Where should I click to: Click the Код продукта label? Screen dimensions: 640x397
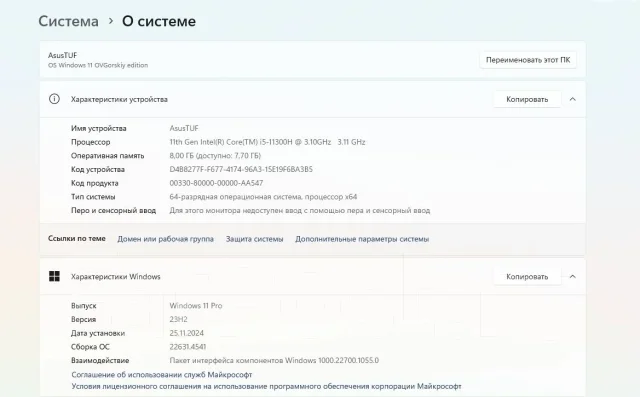[x=95, y=183]
